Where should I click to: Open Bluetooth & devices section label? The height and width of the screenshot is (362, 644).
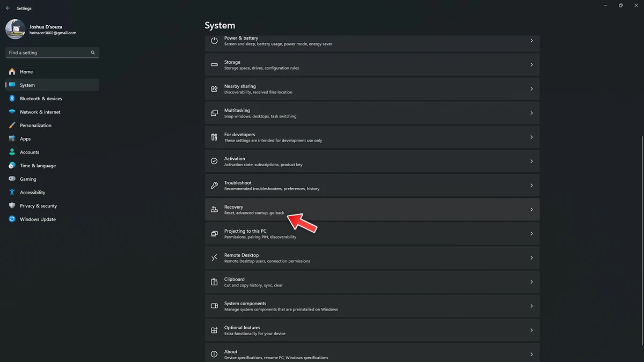point(41,99)
